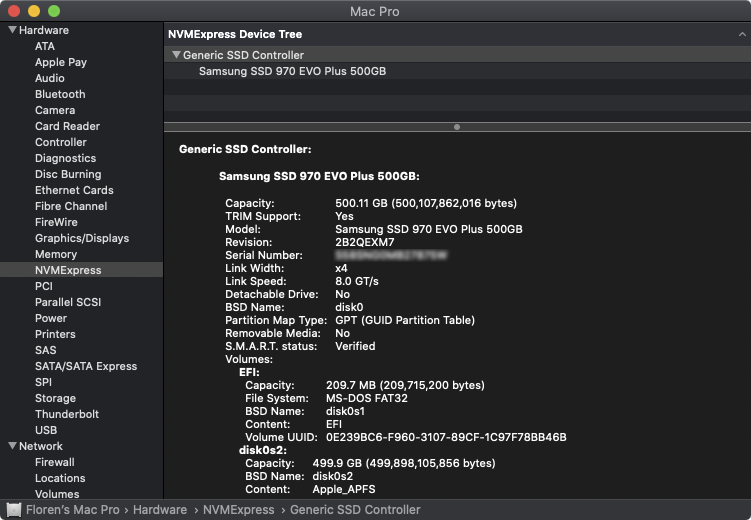Open the SPI category
This screenshot has height=520, width=751.
click(43, 382)
